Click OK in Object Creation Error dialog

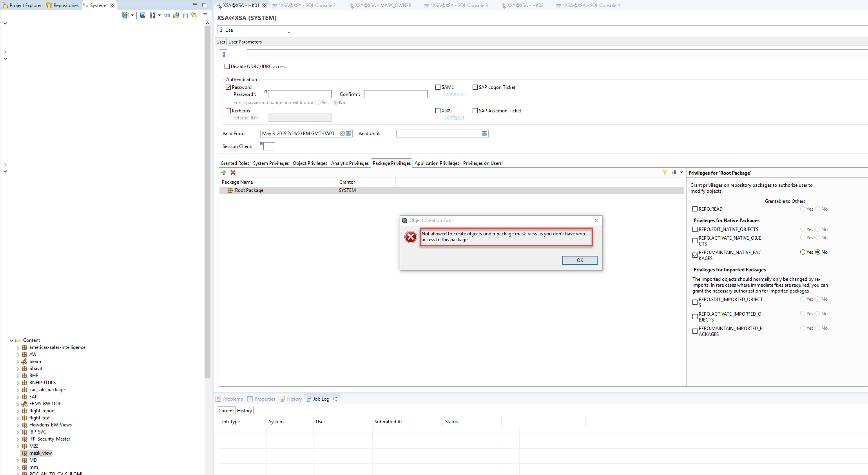click(x=580, y=260)
